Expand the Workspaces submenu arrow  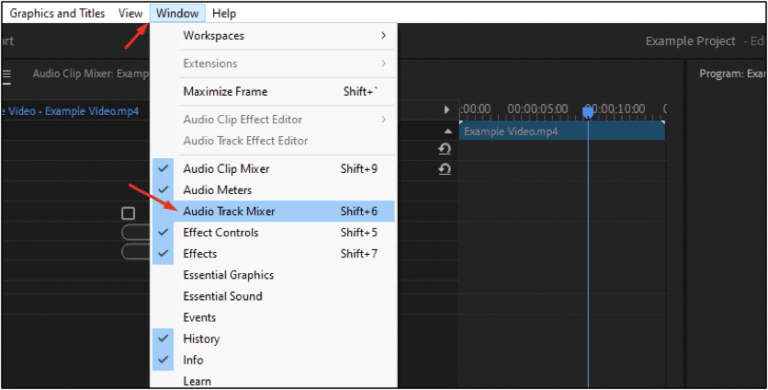pyautogui.click(x=384, y=35)
